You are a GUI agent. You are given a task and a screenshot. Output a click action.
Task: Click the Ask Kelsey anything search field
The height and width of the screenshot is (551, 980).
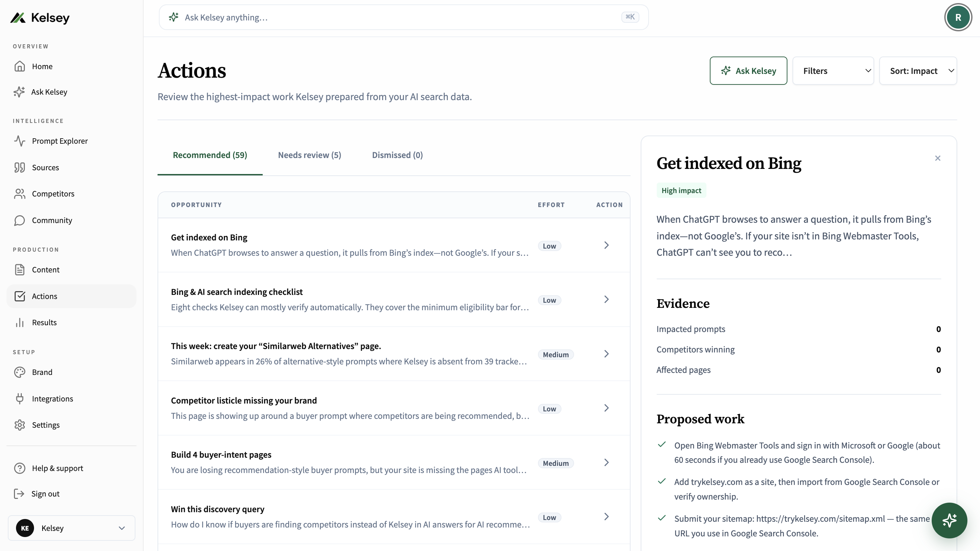click(404, 17)
